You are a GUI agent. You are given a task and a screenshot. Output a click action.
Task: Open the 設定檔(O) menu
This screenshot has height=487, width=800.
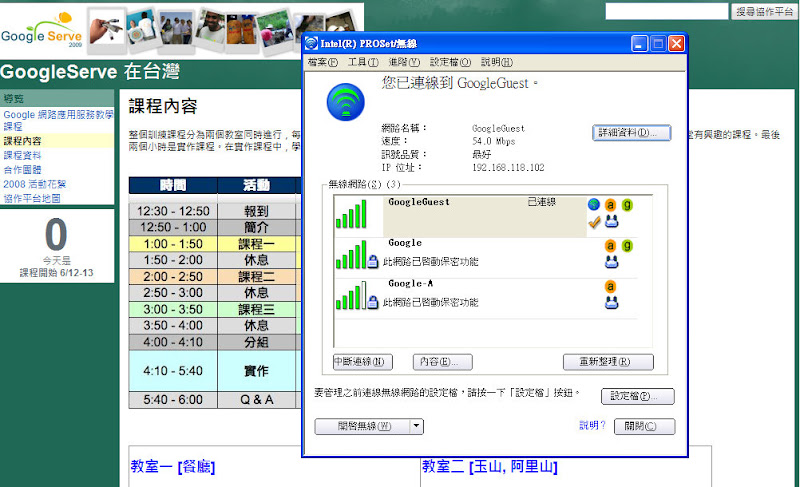450,62
